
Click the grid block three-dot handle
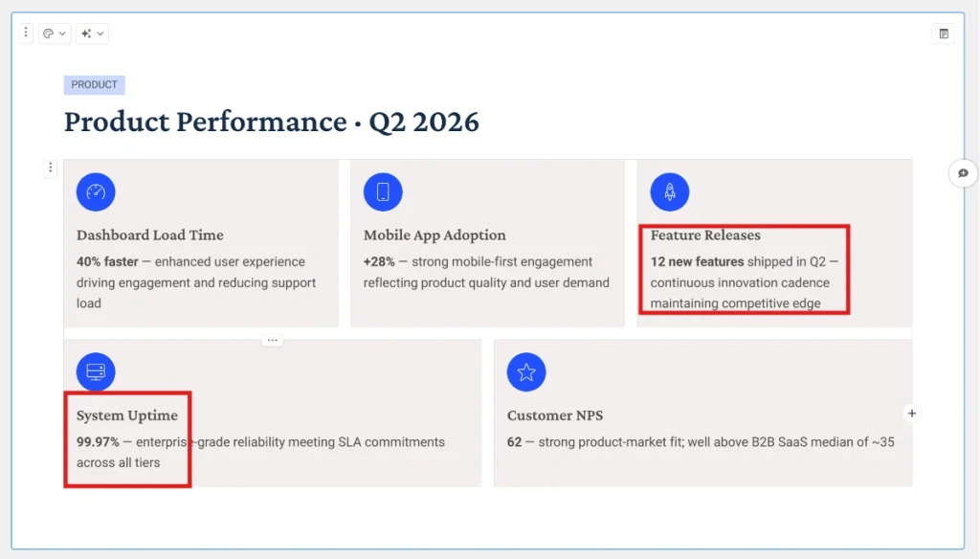[51, 168]
